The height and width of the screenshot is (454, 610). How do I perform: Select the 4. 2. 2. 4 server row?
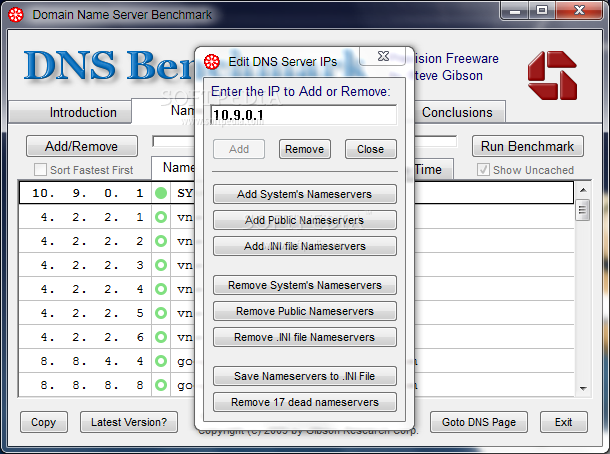[296, 289]
